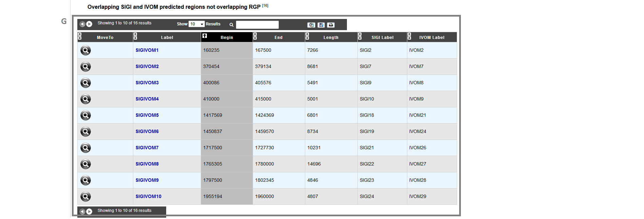Open the Show results count dropdown
The height and width of the screenshot is (219, 644).
pos(197,24)
